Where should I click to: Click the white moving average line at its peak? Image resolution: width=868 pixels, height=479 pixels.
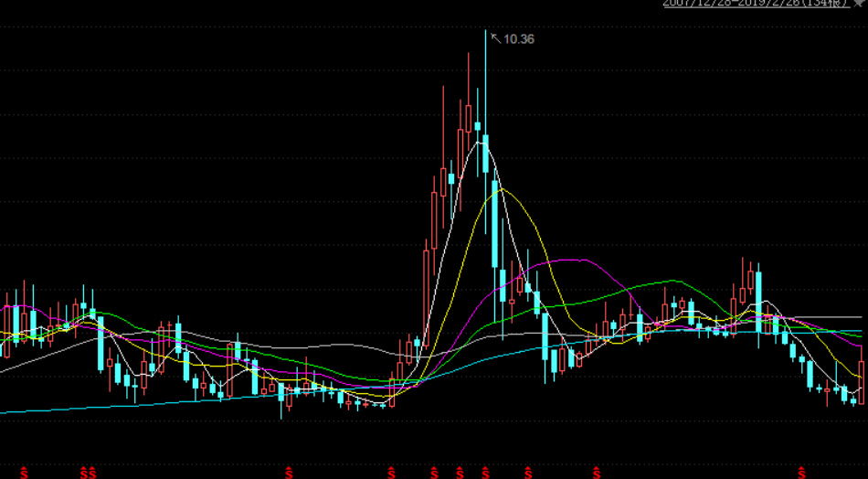point(479,143)
